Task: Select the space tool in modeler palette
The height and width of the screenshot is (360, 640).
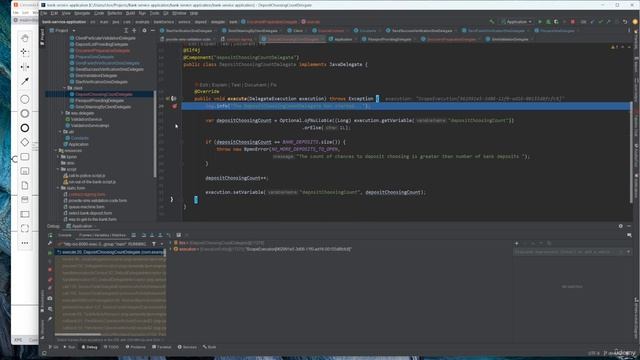Action: click(x=25, y=67)
